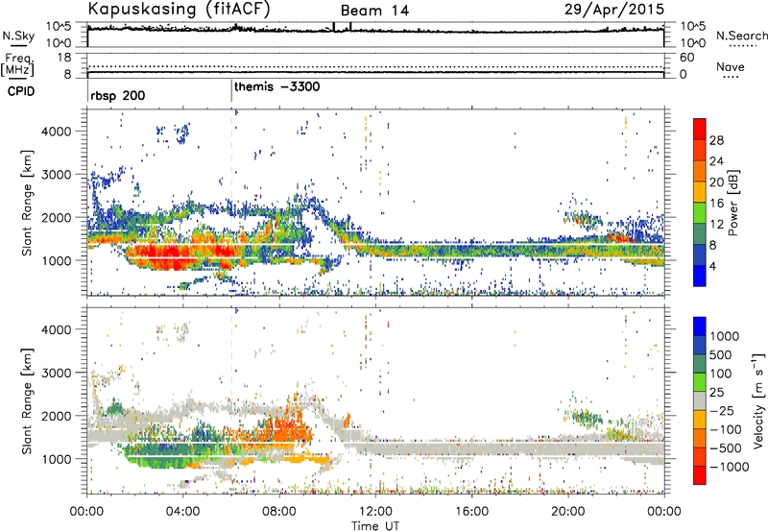Image resolution: width=768 pixels, height=532 pixels.
Task: Select the 'Freq. [MHz]' axis label
Action: (x=17, y=65)
